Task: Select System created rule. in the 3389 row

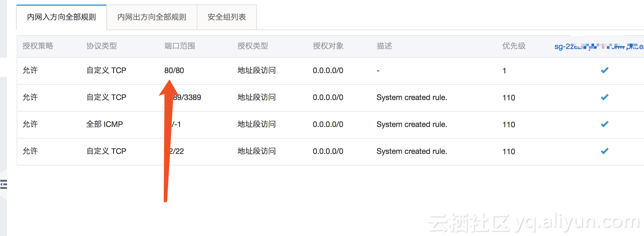Action: coord(412,97)
